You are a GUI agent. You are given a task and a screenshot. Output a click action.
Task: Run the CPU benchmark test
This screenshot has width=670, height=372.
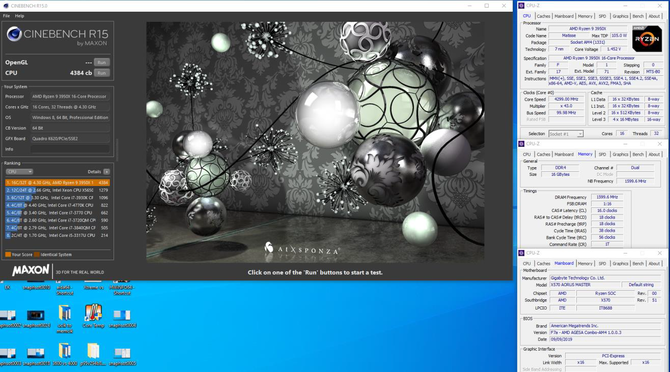point(102,73)
